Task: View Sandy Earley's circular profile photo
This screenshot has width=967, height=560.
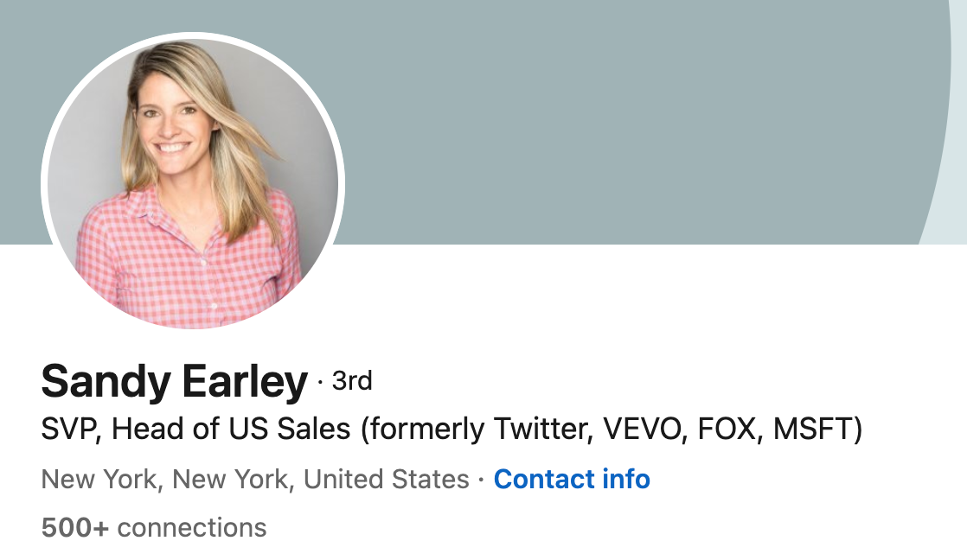Action: tap(193, 183)
